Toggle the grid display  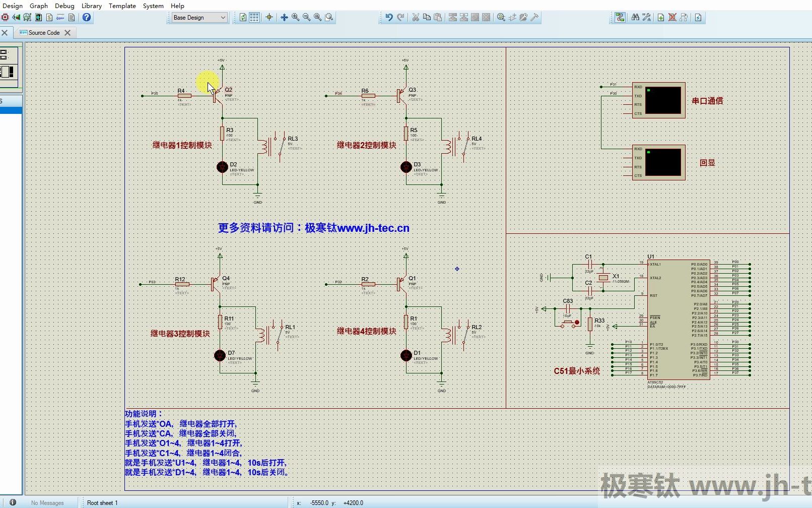[253, 17]
